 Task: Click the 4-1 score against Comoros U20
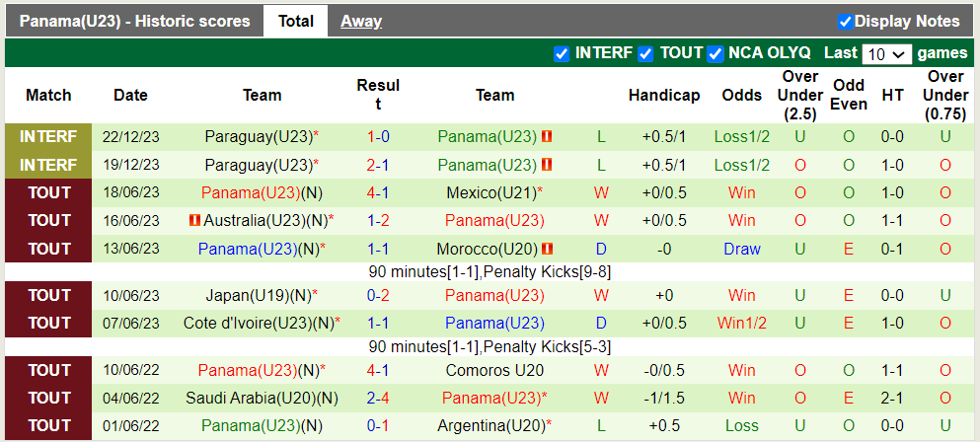[x=378, y=370]
